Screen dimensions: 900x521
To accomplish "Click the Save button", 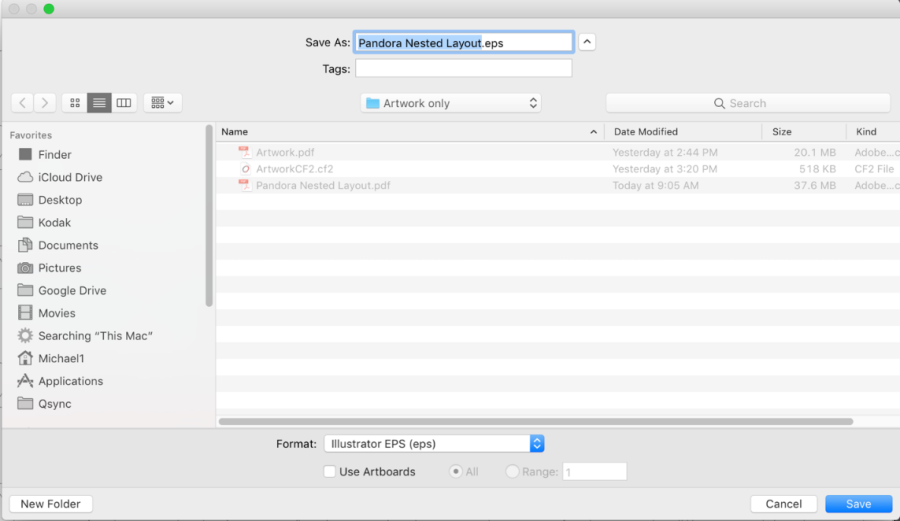I will pyautogui.click(x=858, y=504).
